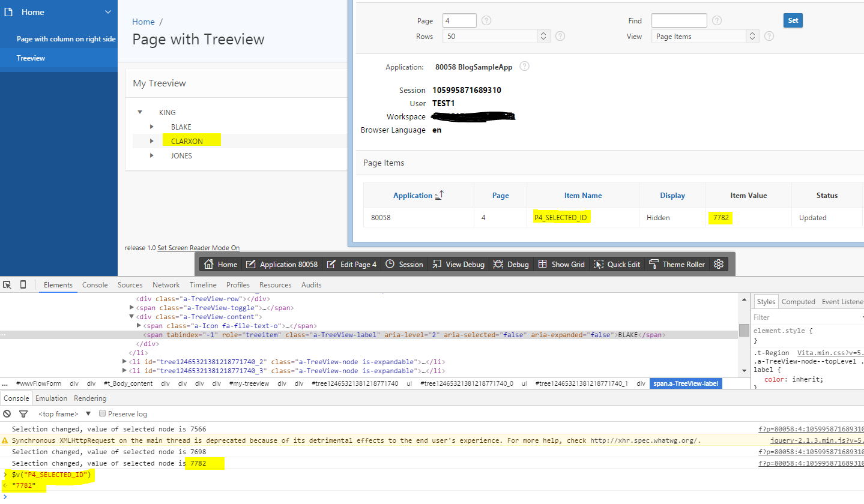The height and width of the screenshot is (504, 864).
Task: Open Session details from the developer toolbar
Action: pos(404,263)
